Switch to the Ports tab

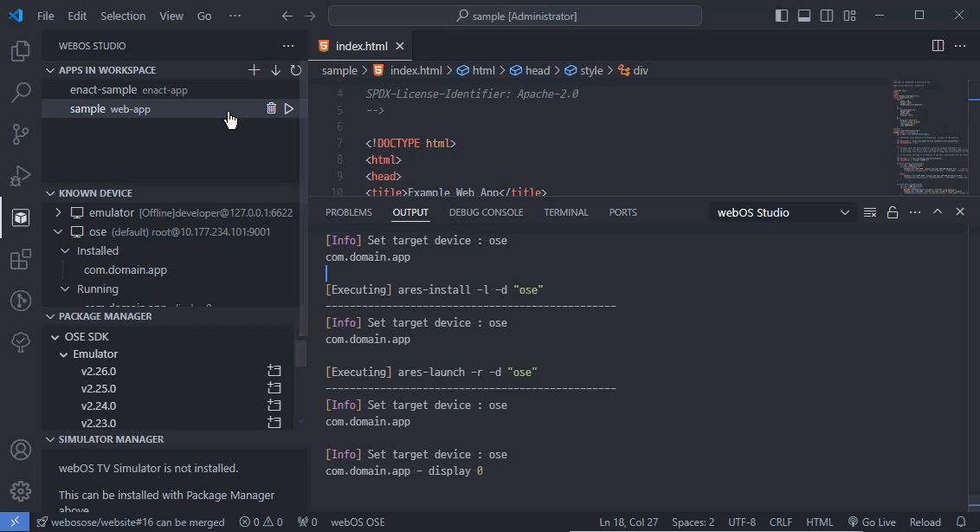(623, 212)
